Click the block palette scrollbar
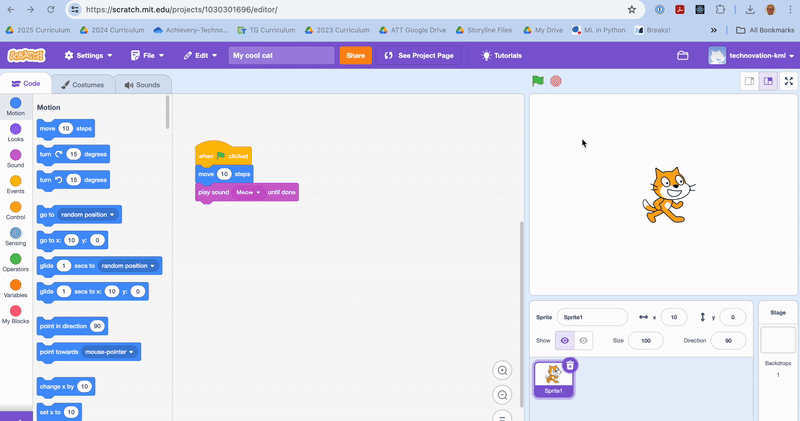Viewport: 800px width, 421px height. click(168, 112)
